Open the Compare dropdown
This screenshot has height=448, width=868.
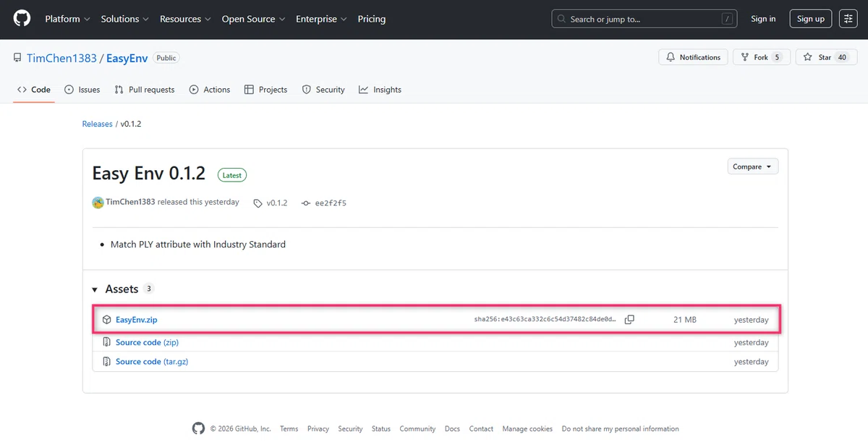pyautogui.click(x=753, y=166)
